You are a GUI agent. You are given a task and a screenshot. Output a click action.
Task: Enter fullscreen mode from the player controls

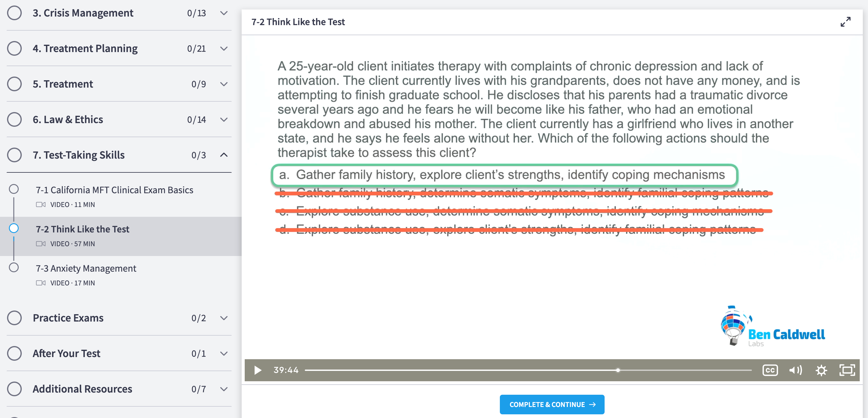pos(847,370)
